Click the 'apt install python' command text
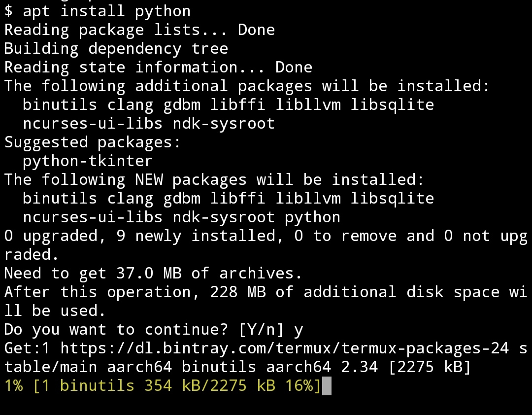532x415 pixels. pyautogui.click(x=106, y=11)
